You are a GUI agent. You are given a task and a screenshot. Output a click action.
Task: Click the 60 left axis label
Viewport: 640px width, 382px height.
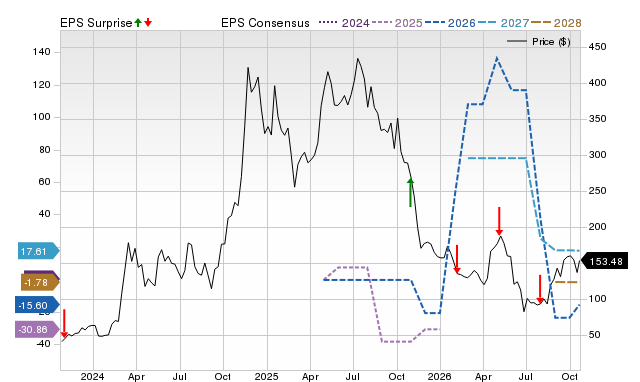coord(44,182)
